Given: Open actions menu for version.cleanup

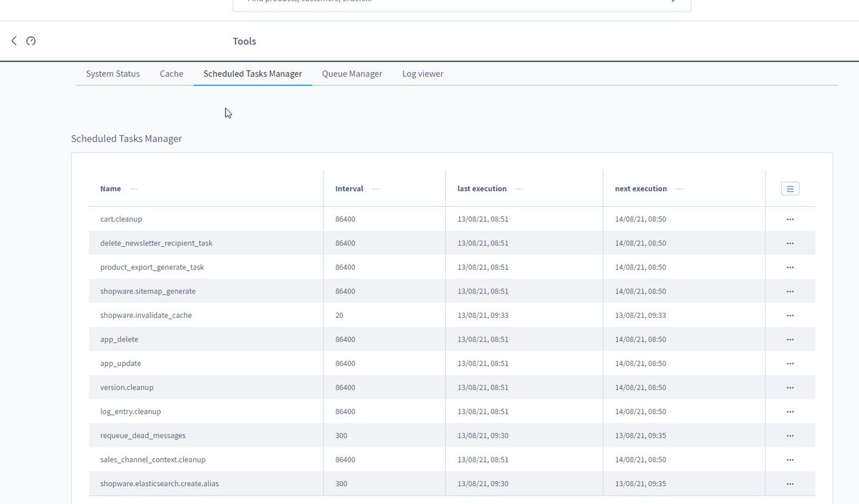Looking at the screenshot, I should (x=790, y=387).
